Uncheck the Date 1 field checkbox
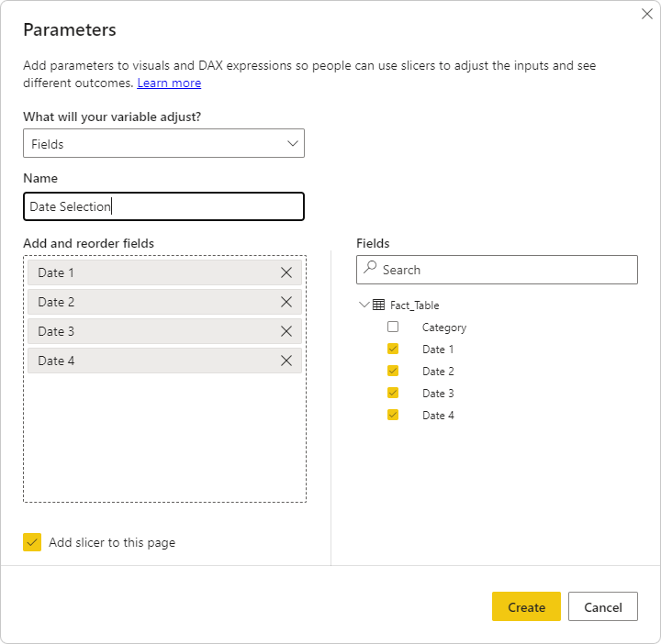Screen dimensions: 661x644 pos(393,349)
